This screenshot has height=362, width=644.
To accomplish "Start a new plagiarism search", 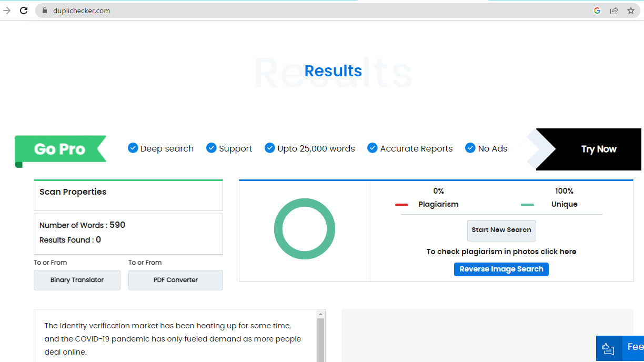I will pyautogui.click(x=501, y=230).
